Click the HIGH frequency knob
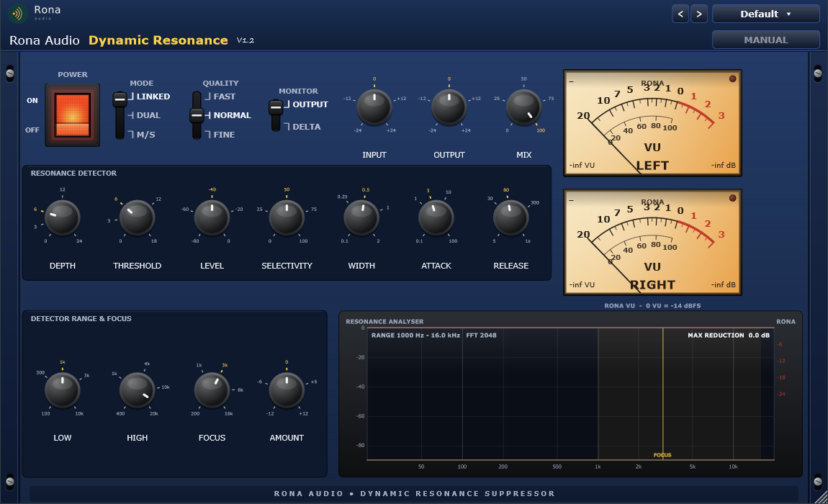This screenshot has width=828, height=504. (137, 390)
